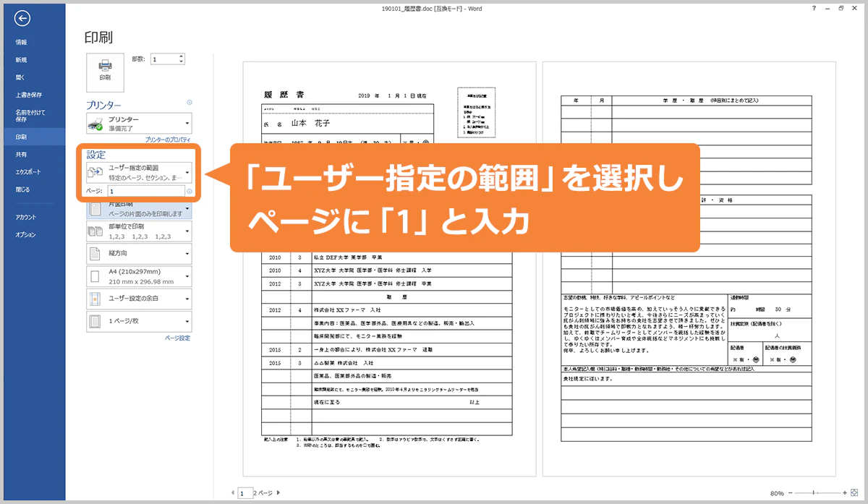Click the preview zoom slider
Image resolution: width=868 pixels, height=504 pixels.
[817, 493]
